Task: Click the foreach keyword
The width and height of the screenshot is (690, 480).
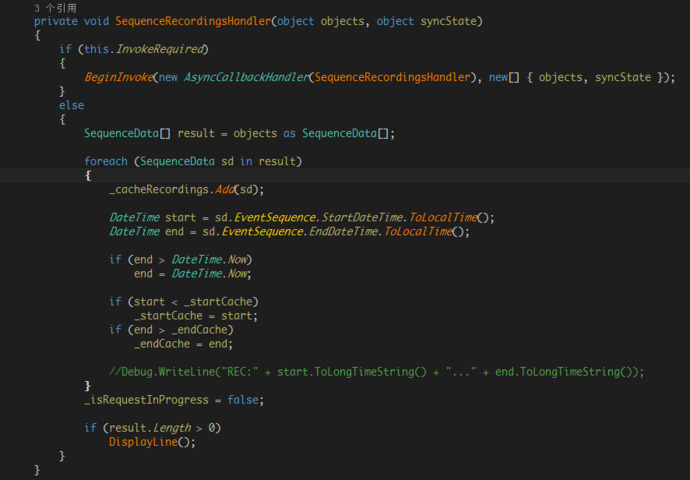Action: (x=105, y=161)
